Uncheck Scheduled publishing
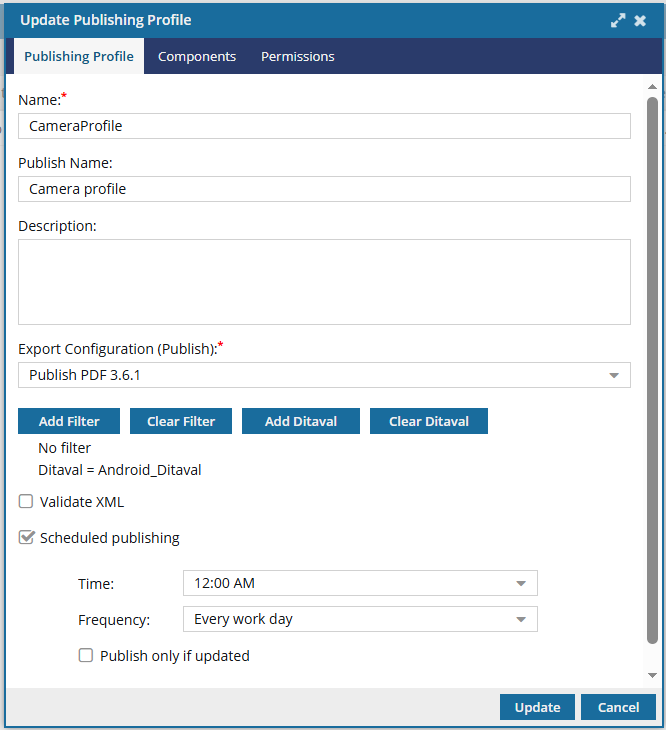 coord(27,538)
